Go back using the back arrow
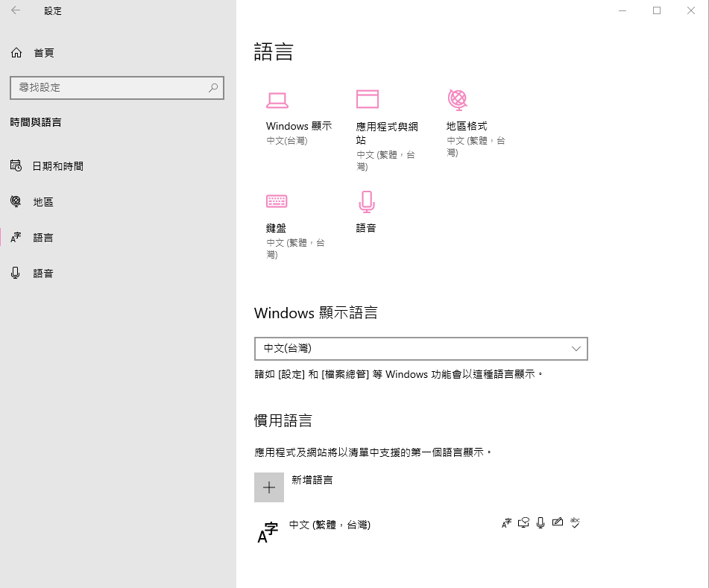This screenshot has height=588, width=709. [16, 10]
